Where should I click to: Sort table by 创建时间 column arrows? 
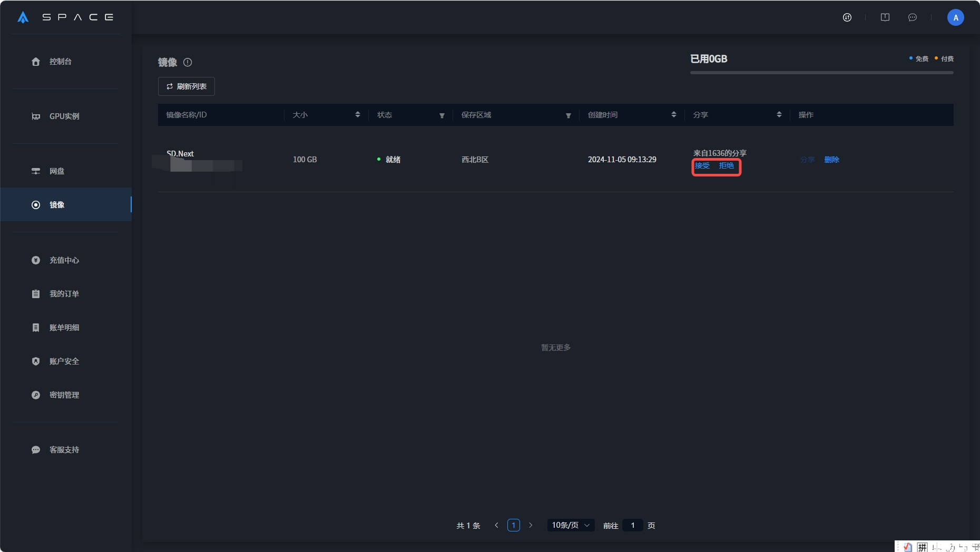pyautogui.click(x=674, y=114)
